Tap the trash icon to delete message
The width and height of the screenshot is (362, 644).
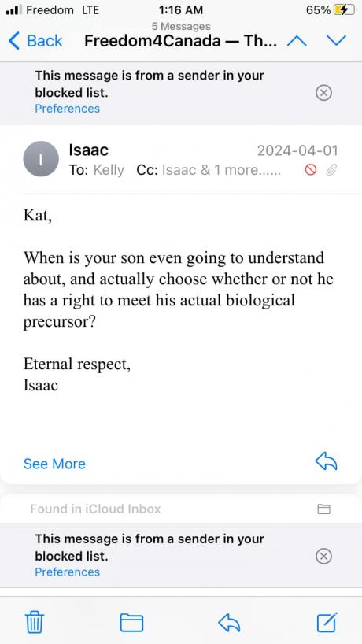coord(35,622)
